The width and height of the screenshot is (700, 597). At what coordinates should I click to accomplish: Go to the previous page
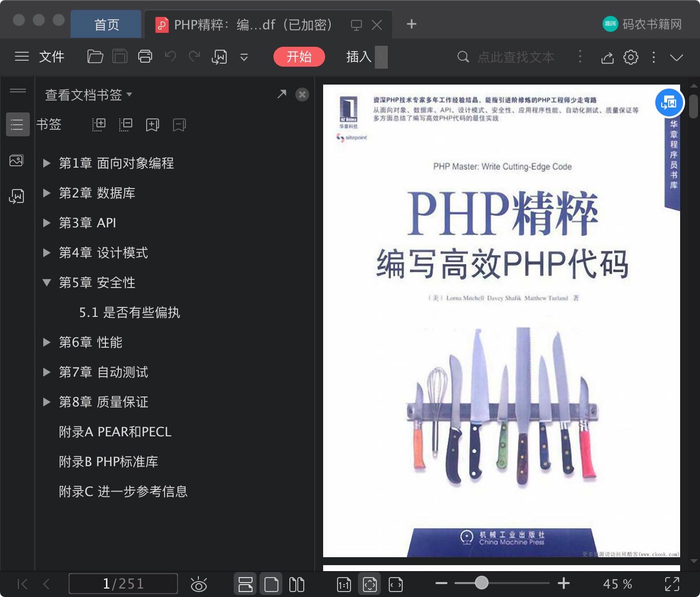pos(46,584)
